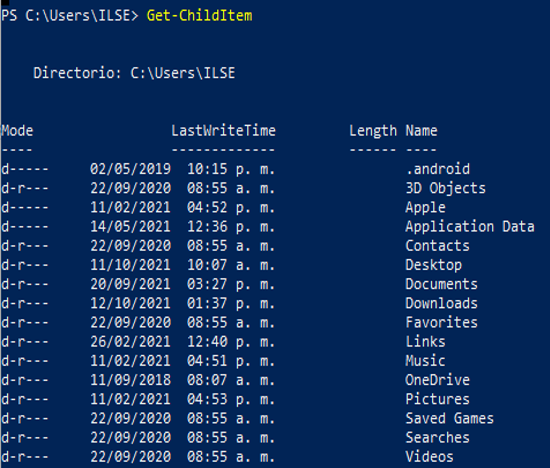This screenshot has height=468, width=550.
Task: Select the Videos folder name
Action: click(429, 456)
